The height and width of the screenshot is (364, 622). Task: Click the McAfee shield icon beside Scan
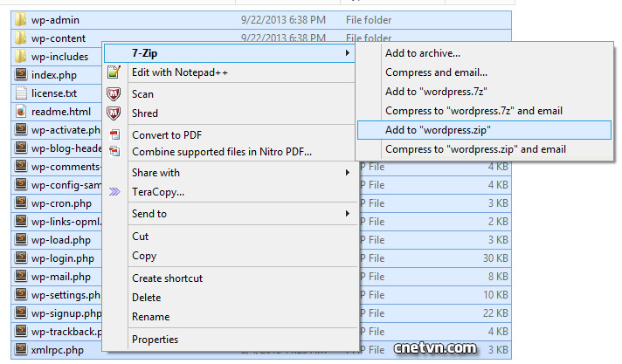[114, 94]
